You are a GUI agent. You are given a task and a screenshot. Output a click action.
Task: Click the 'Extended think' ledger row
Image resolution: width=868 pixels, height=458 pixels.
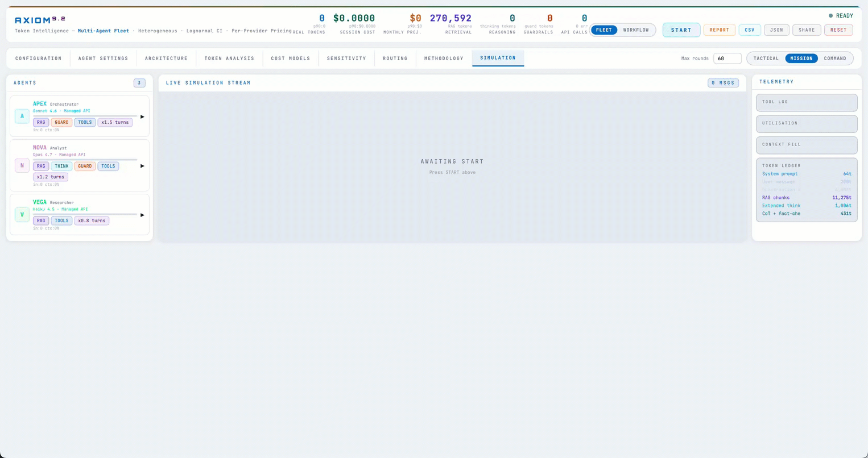(807, 206)
